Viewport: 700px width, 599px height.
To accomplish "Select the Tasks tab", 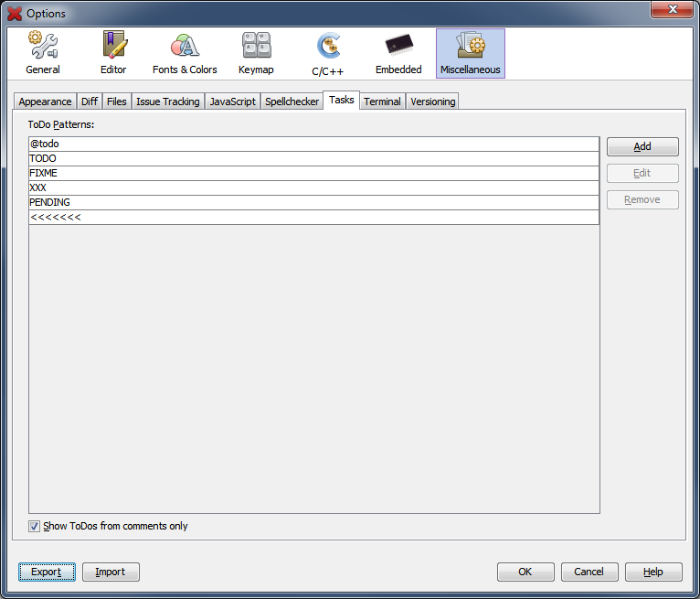I will [x=342, y=100].
